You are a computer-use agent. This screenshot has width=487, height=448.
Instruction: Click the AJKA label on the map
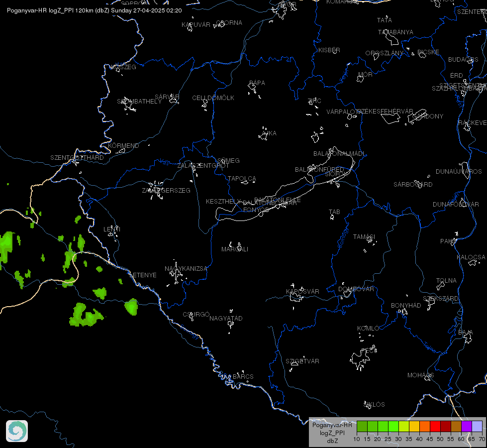coord(269,133)
